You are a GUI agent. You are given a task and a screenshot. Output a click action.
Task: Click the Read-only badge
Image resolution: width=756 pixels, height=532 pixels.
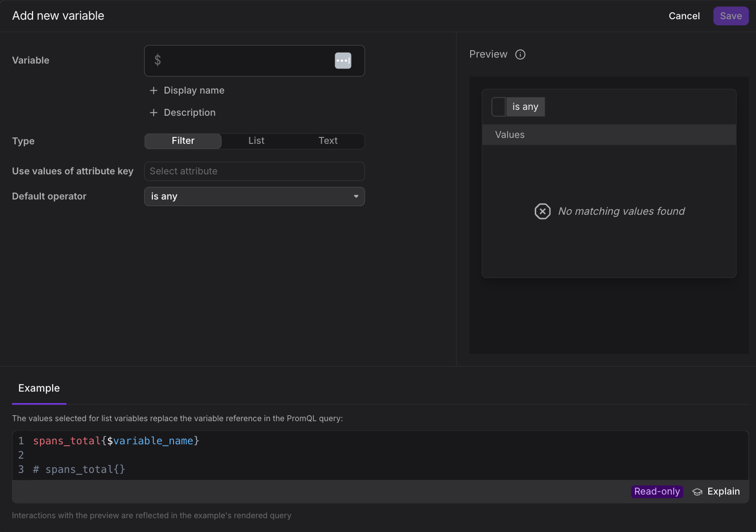[x=657, y=492]
